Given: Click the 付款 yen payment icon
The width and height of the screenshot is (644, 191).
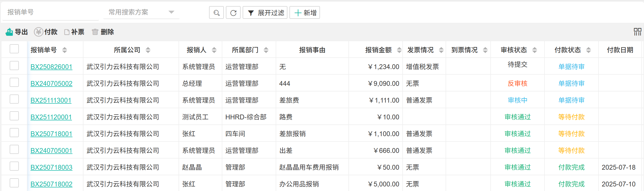Looking at the screenshot, I should point(38,32).
